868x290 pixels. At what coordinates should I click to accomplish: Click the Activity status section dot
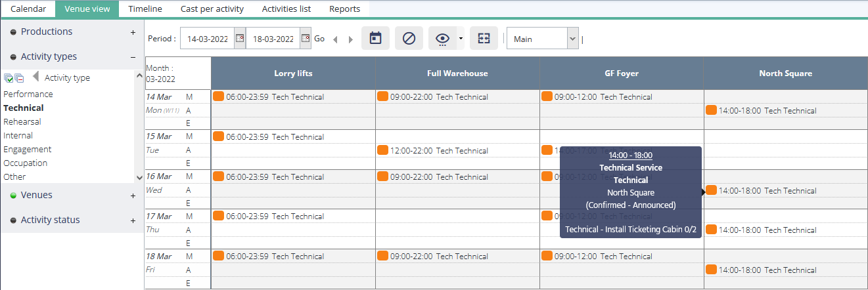pyautogui.click(x=13, y=220)
